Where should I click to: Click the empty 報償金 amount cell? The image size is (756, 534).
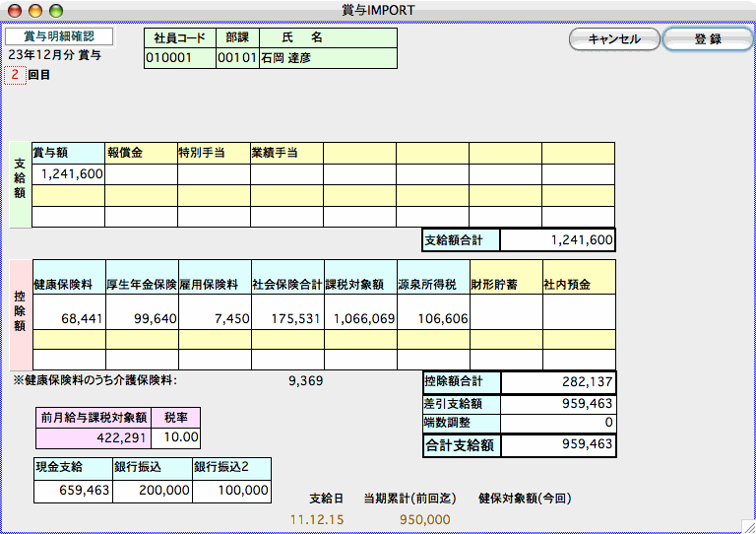coord(141,173)
